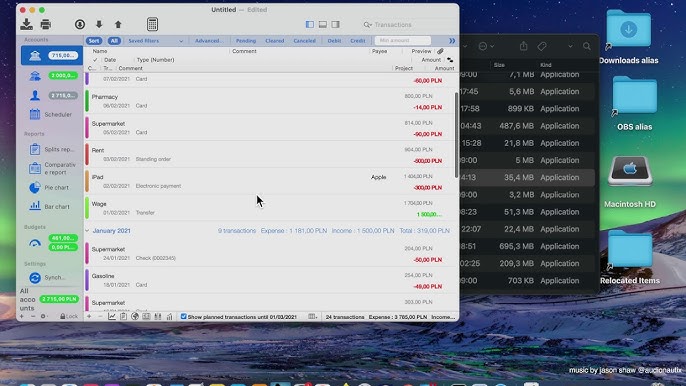Open the calculator from the toolbar

point(152,24)
